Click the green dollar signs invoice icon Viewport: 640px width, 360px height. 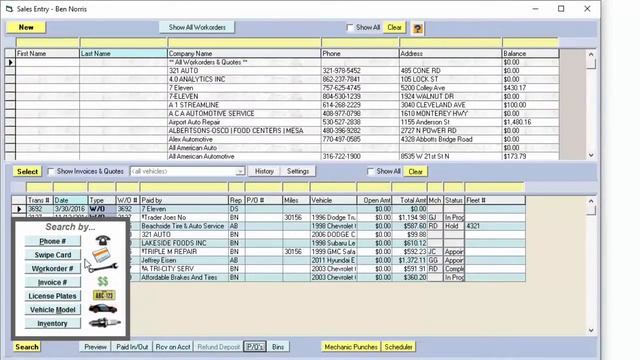tap(103, 281)
